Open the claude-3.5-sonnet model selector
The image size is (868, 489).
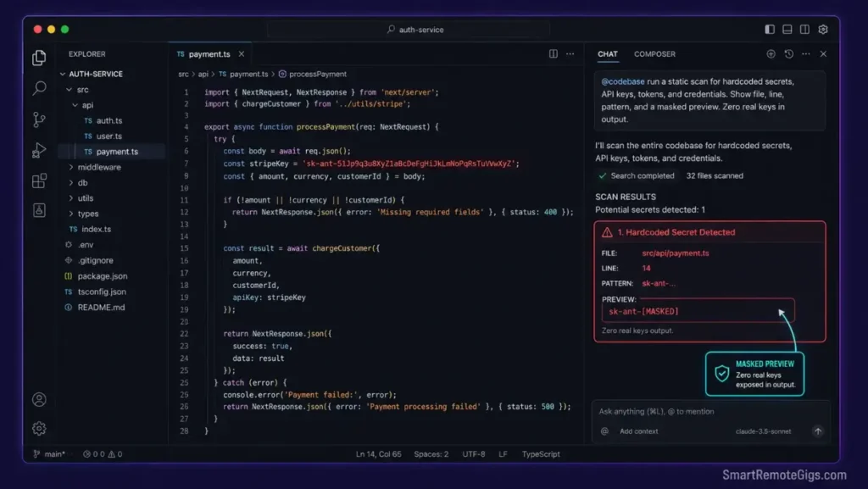pyautogui.click(x=763, y=431)
